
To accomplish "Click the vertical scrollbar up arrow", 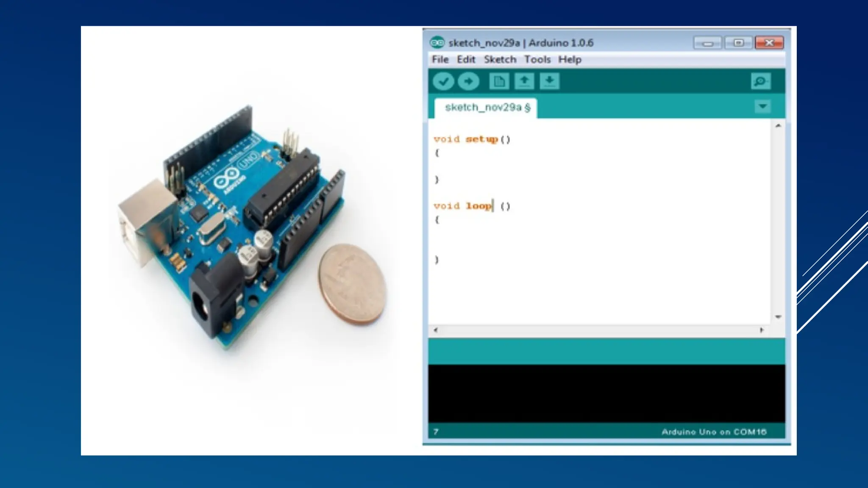I will tap(778, 125).
